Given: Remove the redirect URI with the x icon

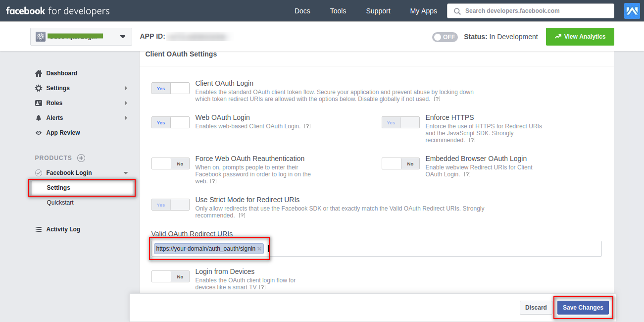Looking at the screenshot, I should point(259,249).
